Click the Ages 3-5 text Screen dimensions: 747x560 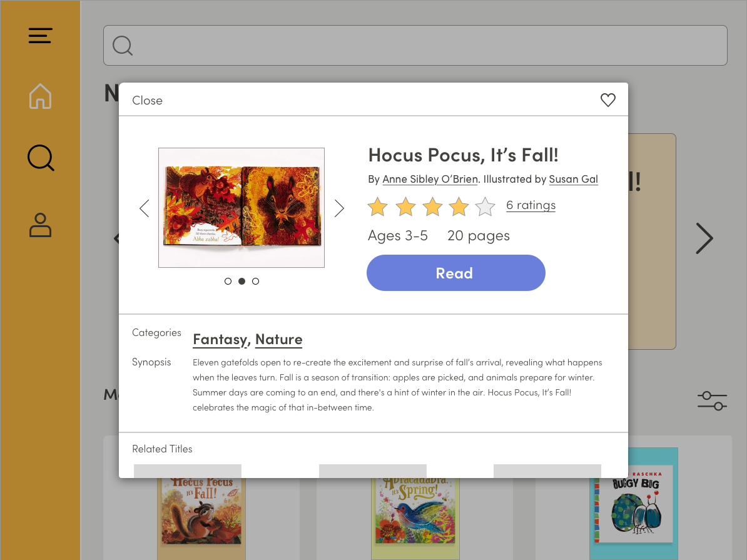398,235
